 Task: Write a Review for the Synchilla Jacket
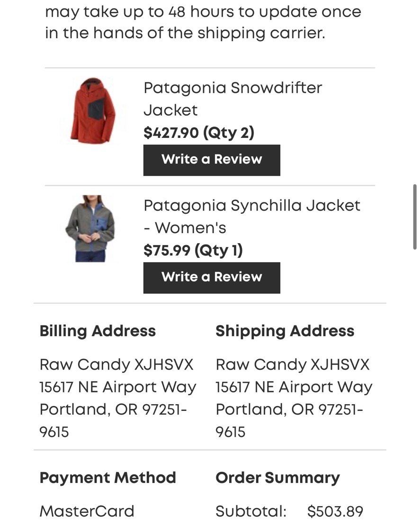tap(212, 277)
